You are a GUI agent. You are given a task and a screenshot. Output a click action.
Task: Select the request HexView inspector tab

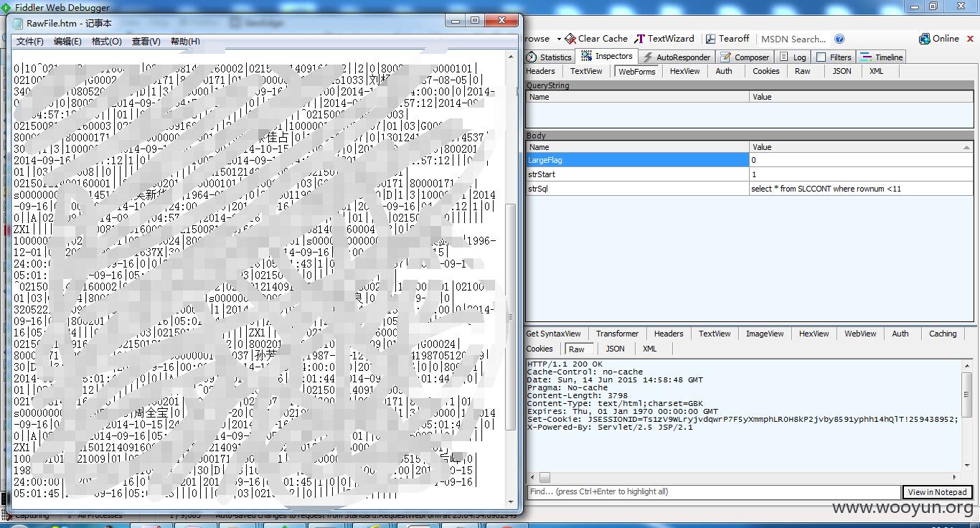684,71
